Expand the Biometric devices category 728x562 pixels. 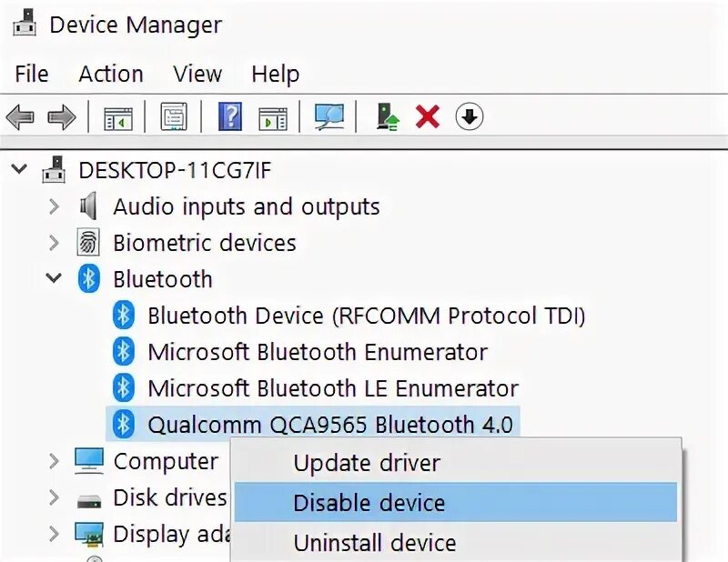(54, 243)
